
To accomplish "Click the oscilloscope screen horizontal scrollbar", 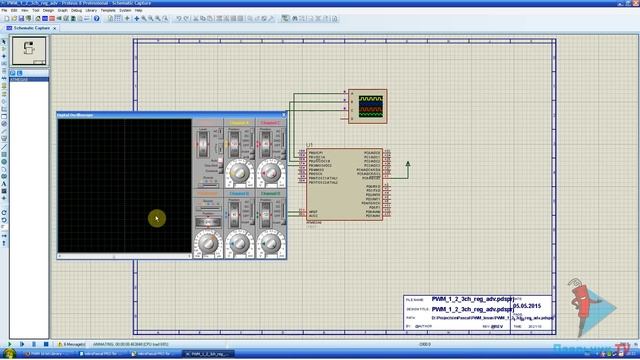I will [x=124, y=256].
